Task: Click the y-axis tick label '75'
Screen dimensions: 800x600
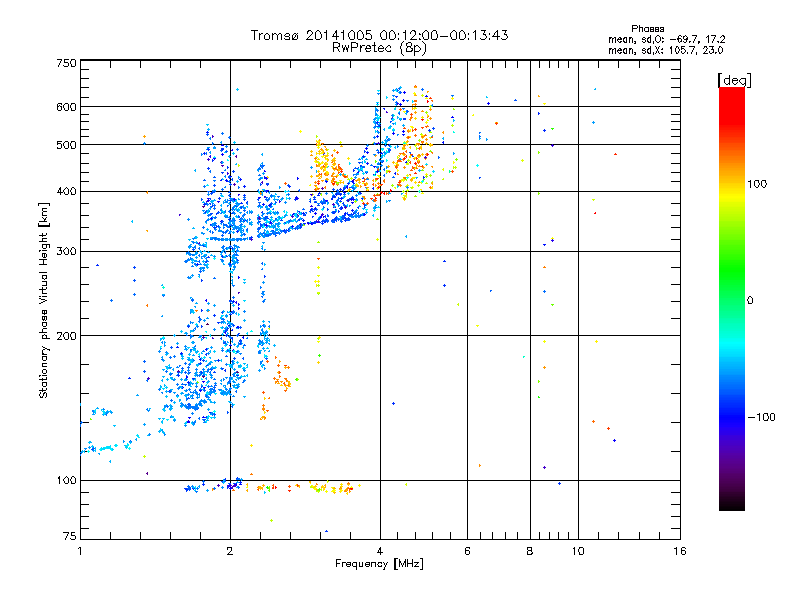Action: (x=70, y=536)
